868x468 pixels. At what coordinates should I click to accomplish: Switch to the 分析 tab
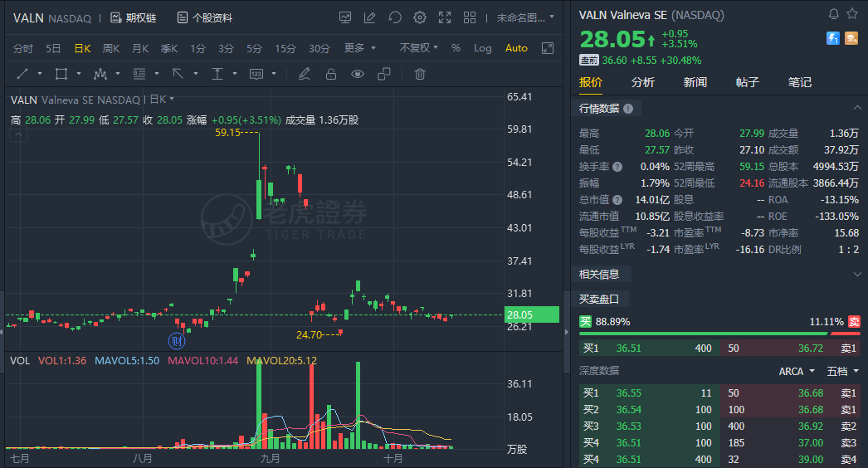click(x=642, y=82)
